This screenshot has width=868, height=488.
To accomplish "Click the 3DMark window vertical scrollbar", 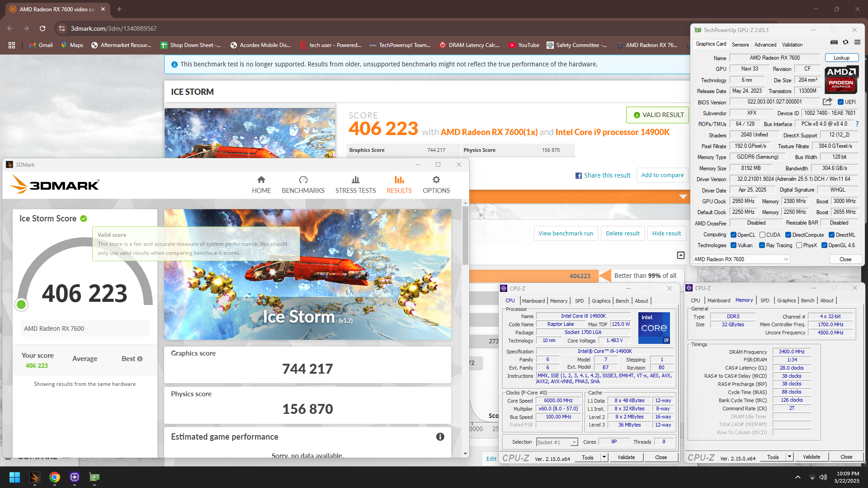I will point(465,236).
